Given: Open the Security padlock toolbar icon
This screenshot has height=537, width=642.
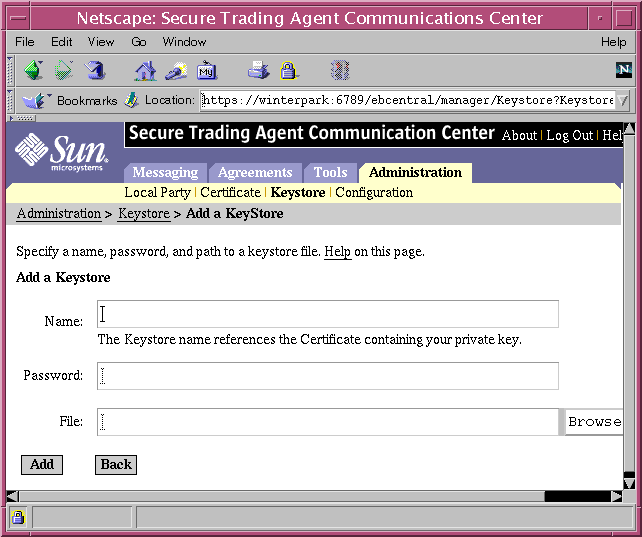Looking at the screenshot, I should (x=289, y=70).
